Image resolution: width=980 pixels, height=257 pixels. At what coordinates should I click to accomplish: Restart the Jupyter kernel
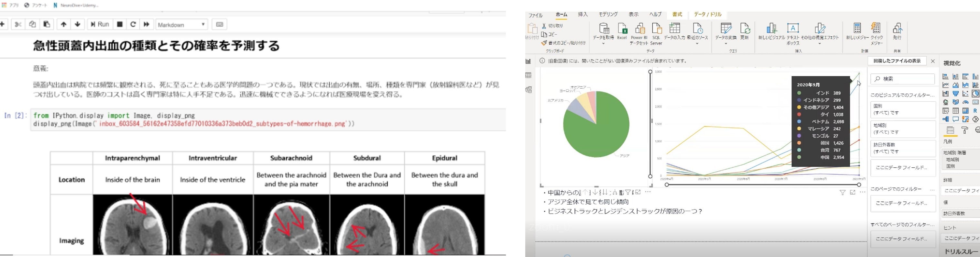point(133,24)
